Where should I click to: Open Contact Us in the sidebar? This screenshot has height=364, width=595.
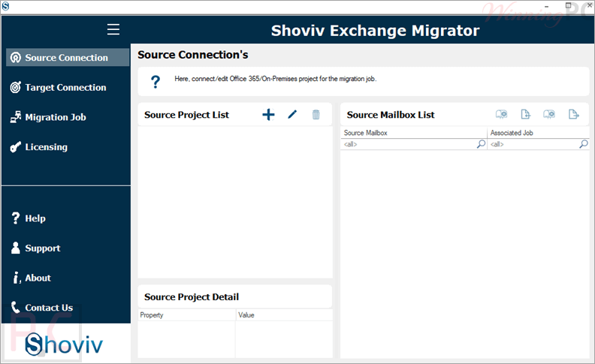click(x=49, y=308)
